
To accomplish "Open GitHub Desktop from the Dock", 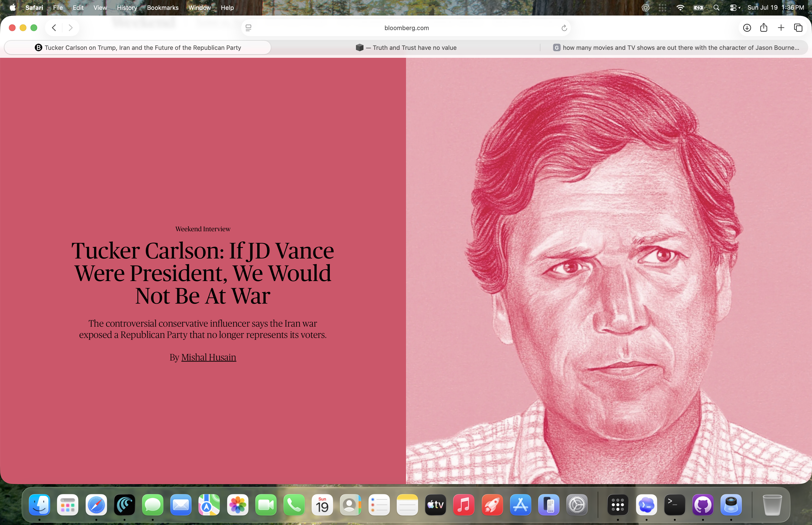I will point(703,505).
